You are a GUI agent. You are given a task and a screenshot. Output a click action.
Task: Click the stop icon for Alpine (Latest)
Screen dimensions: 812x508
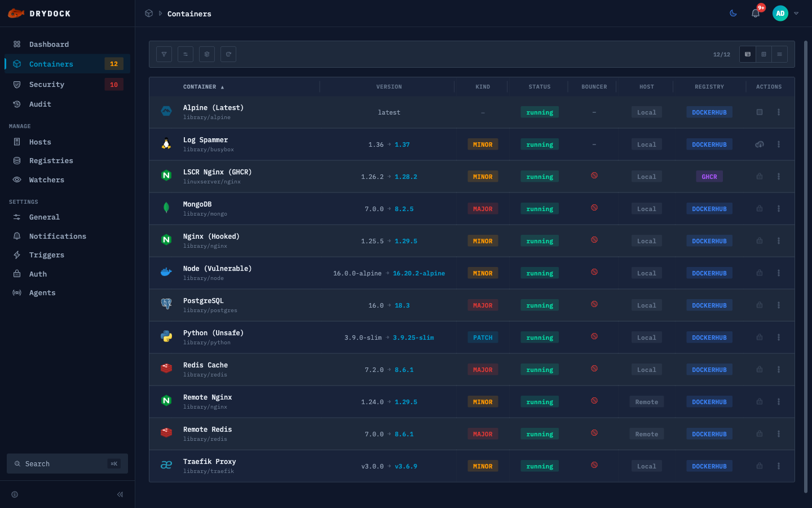pyautogui.click(x=760, y=112)
